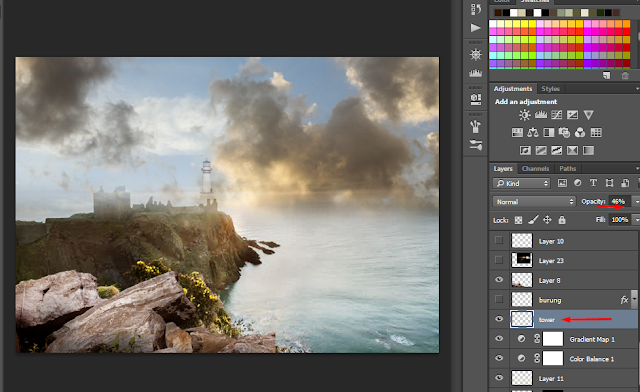Select the Layer 23 thumbnail
The height and width of the screenshot is (392, 640).
coord(522,260)
